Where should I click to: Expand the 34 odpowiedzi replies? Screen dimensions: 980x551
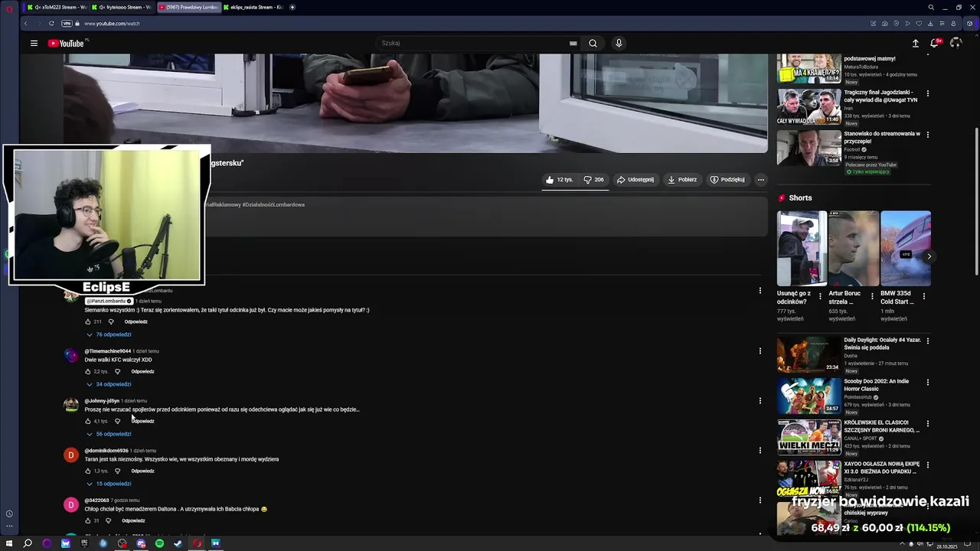coord(109,384)
